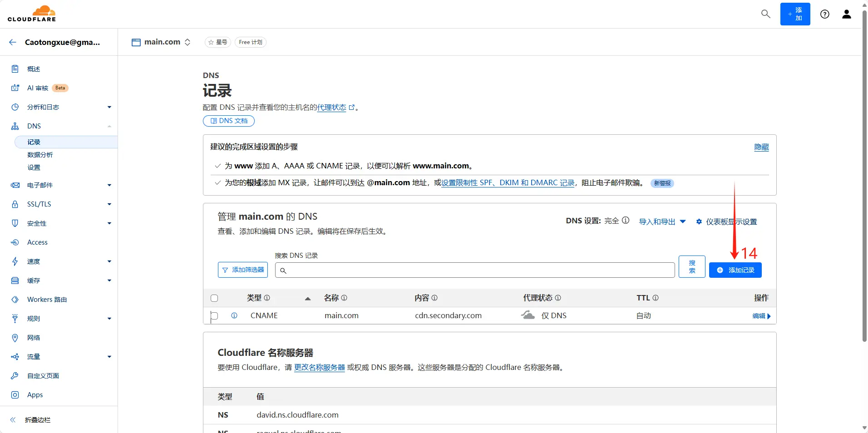This screenshot has height=433, width=868.
Task: Click the 速度 lightning bolt icon
Action: pyautogui.click(x=15, y=261)
